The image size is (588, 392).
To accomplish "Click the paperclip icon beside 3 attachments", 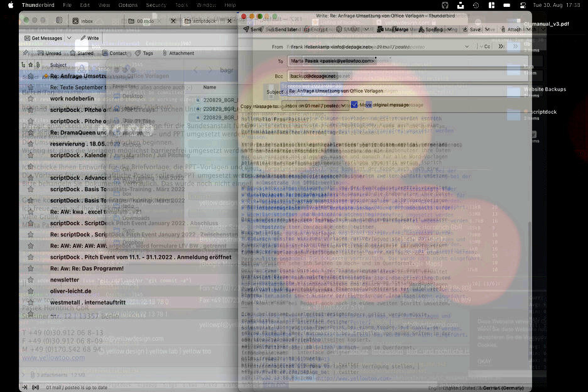I will (33, 375).
